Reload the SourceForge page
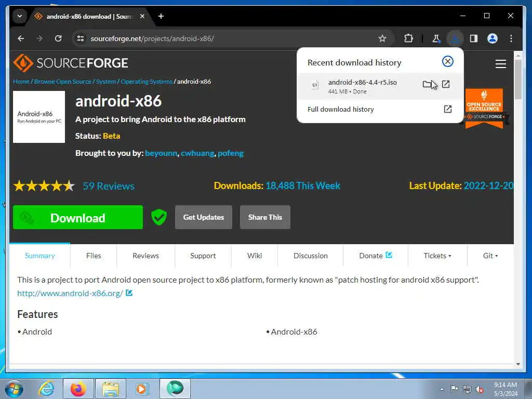532x399 pixels. tap(58, 38)
